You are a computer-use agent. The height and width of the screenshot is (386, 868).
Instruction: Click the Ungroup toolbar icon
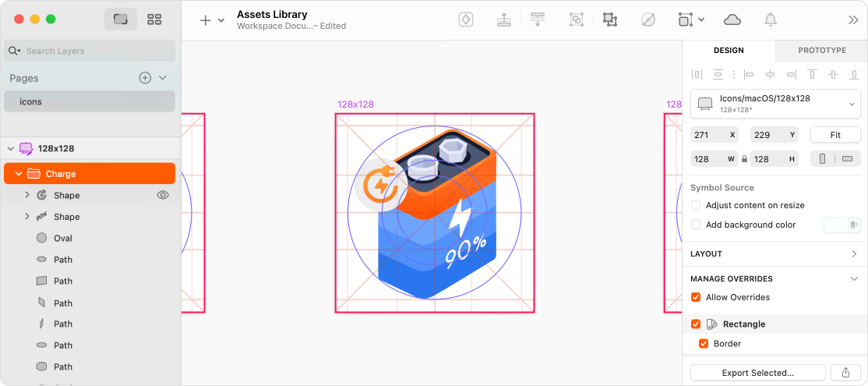(x=610, y=20)
